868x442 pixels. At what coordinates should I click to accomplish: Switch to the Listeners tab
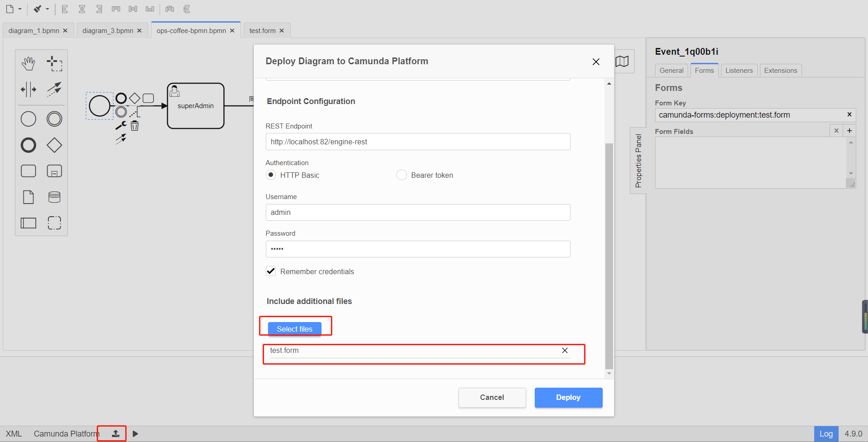click(739, 71)
